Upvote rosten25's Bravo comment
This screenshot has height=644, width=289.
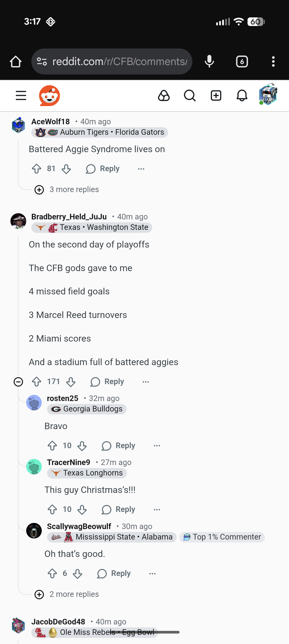pos(52,446)
